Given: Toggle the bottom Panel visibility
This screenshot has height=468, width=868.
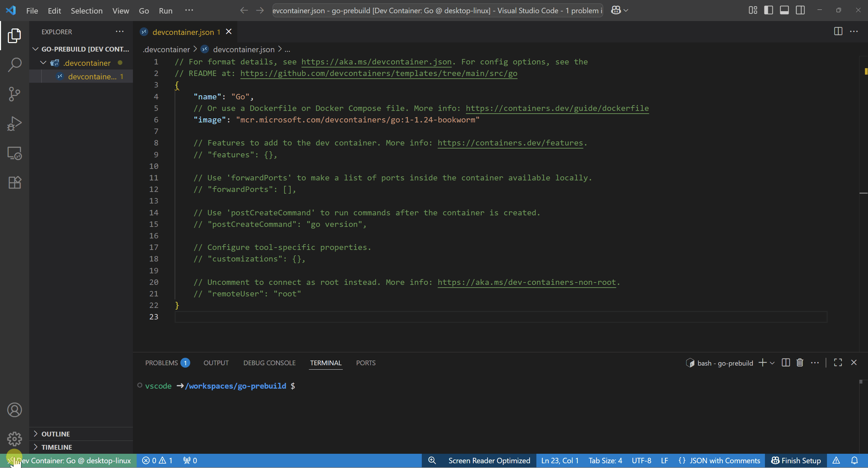Looking at the screenshot, I should (784, 11).
